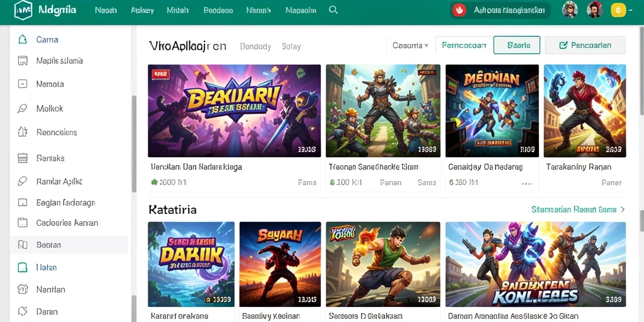The width and height of the screenshot is (644, 322).
Task: Open the Beodace menu
Action: coord(218,10)
